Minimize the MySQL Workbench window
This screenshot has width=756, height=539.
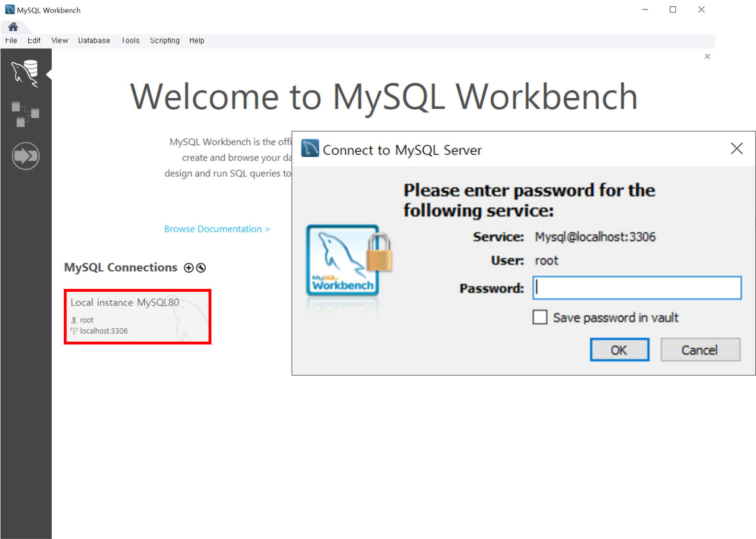[x=645, y=10]
